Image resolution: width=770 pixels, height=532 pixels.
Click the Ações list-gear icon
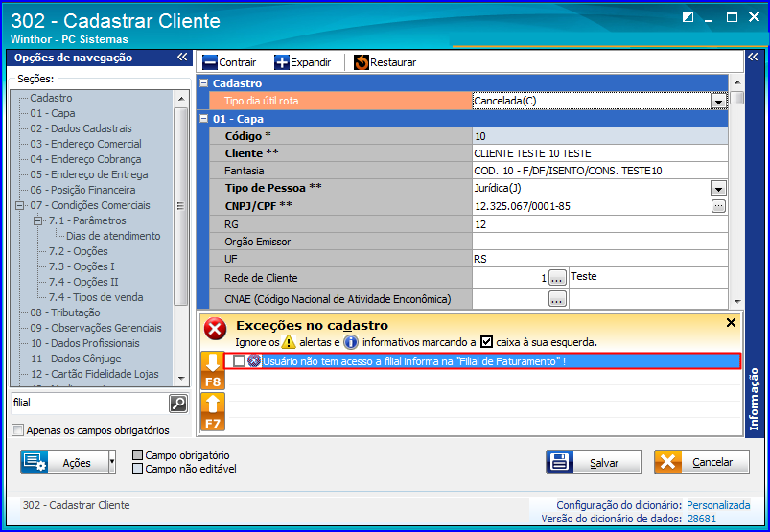tap(35, 462)
